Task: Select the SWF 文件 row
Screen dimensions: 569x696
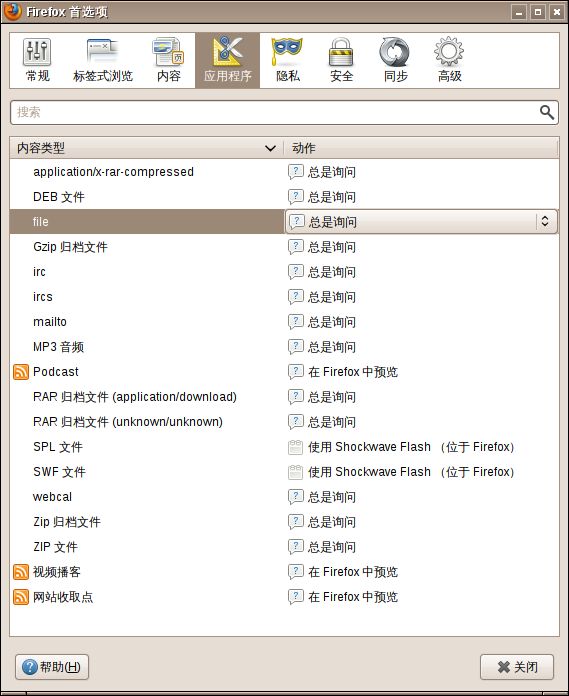Action: (284, 472)
